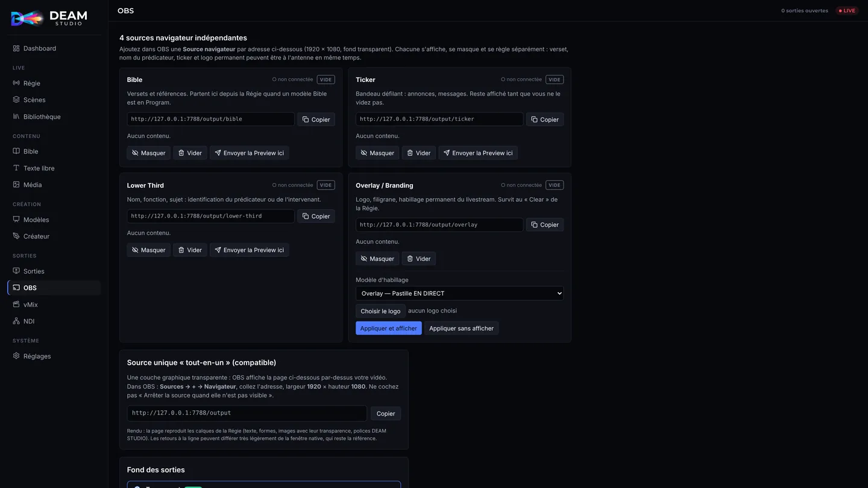Empty the Ticker source with Vider
Screen dimensions: 868x488
(419, 153)
